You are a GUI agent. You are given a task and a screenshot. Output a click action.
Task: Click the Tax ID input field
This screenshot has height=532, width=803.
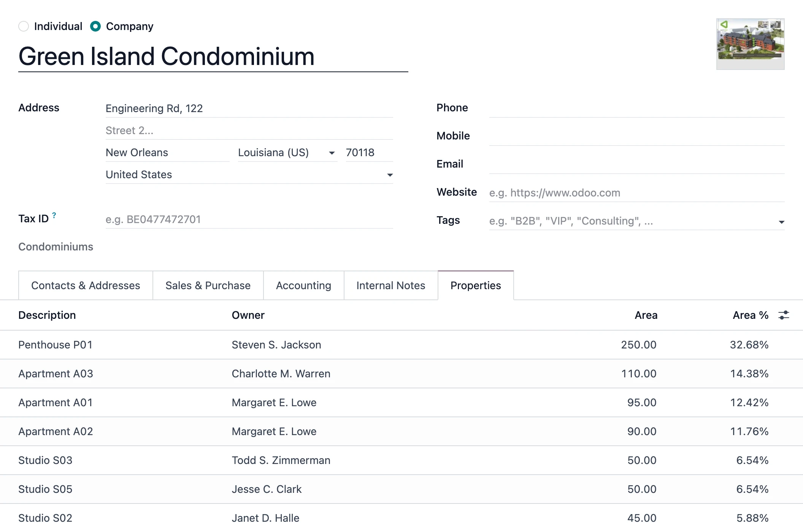tap(249, 219)
